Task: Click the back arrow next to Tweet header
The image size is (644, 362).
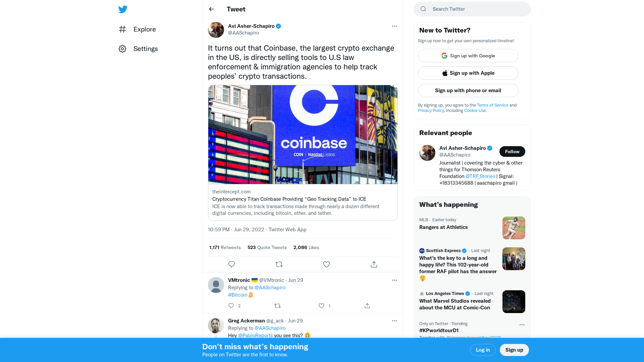Action: click(x=211, y=9)
